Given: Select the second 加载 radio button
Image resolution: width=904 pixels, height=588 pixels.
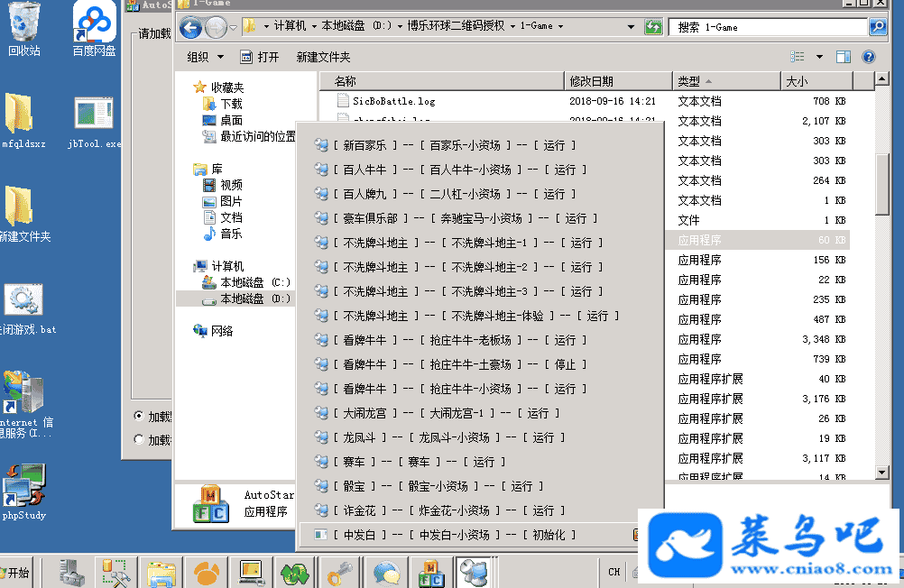Looking at the screenshot, I should (138, 440).
